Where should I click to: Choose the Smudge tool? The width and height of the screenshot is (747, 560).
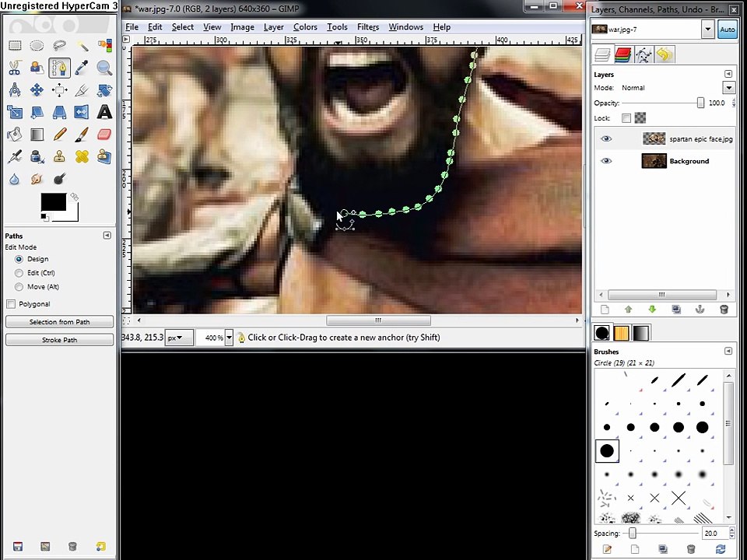[x=37, y=179]
